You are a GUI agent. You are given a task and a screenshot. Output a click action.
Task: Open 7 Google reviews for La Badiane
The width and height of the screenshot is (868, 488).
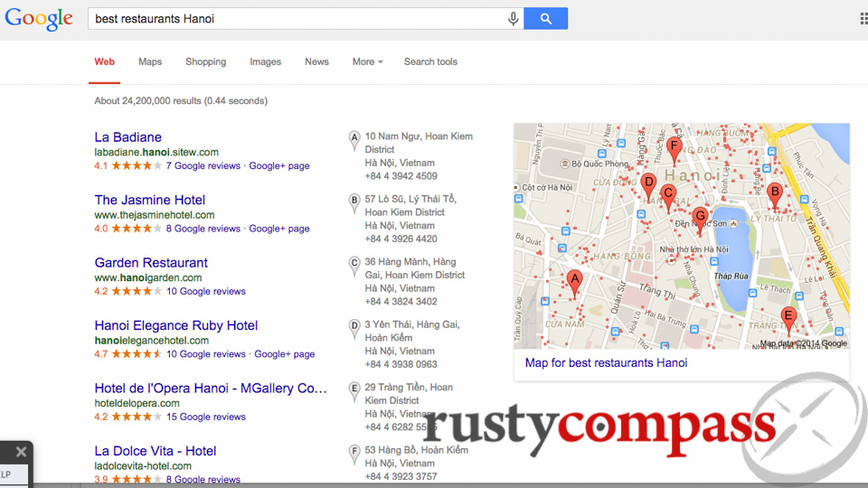pos(203,165)
